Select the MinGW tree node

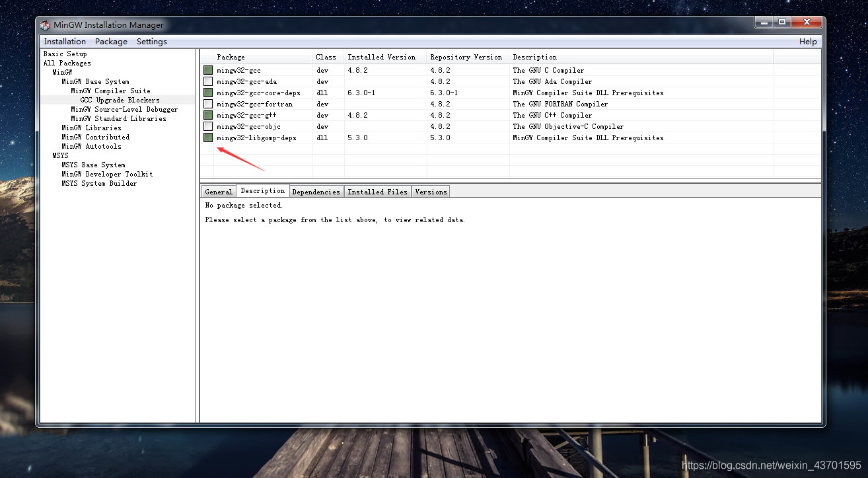click(63, 72)
